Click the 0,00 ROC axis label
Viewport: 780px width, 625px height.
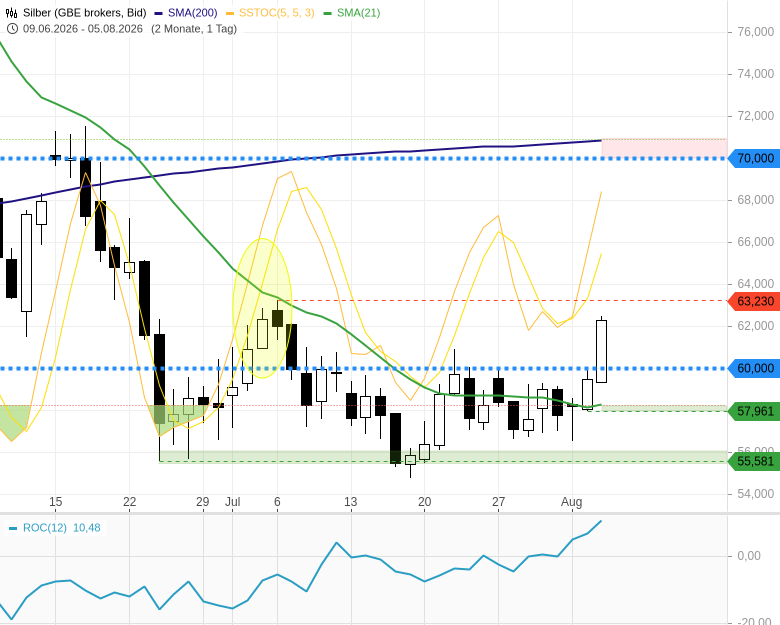coord(749,556)
